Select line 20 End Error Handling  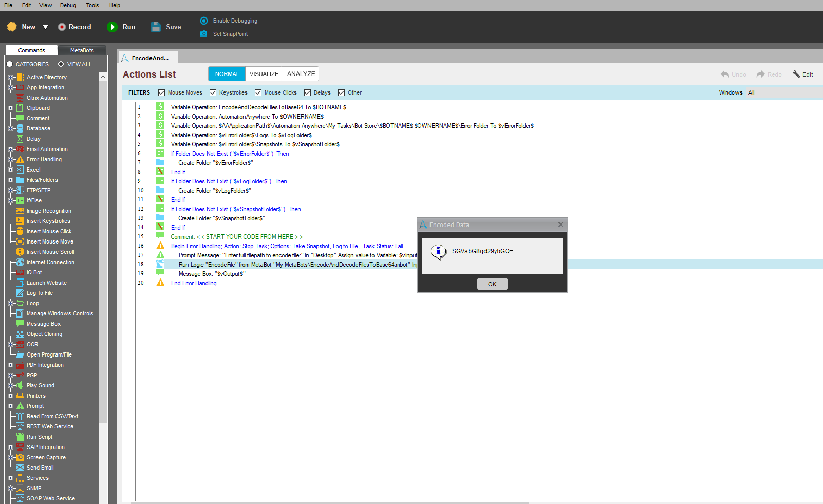[x=194, y=283]
